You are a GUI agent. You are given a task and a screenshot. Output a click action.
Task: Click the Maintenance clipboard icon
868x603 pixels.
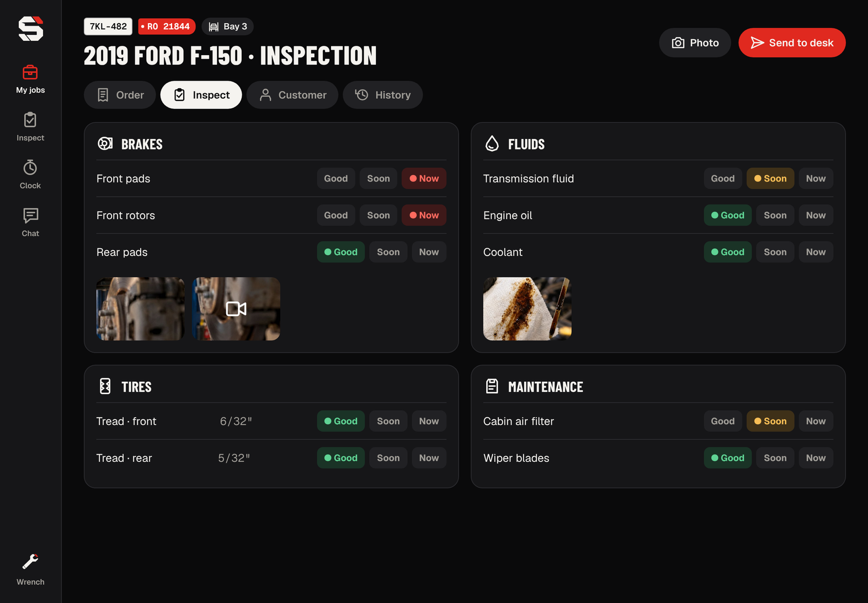point(492,386)
